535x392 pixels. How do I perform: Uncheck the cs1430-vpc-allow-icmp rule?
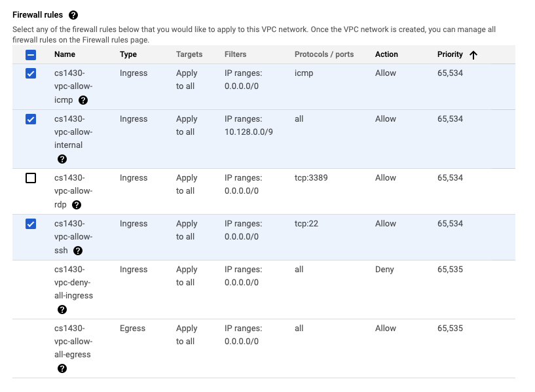point(30,73)
